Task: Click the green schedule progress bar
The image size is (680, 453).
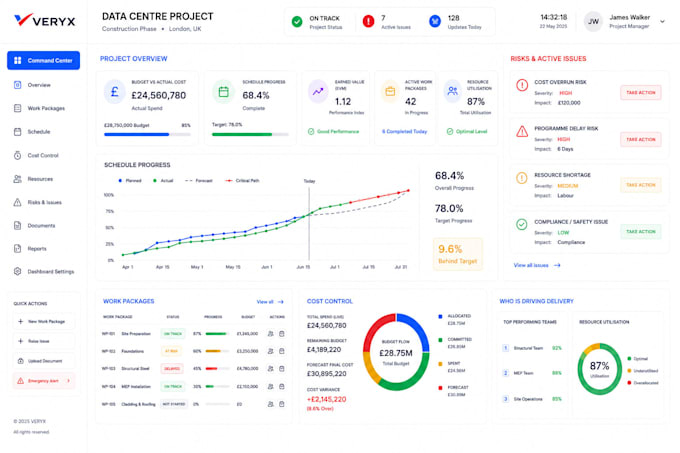Action: click(x=242, y=134)
